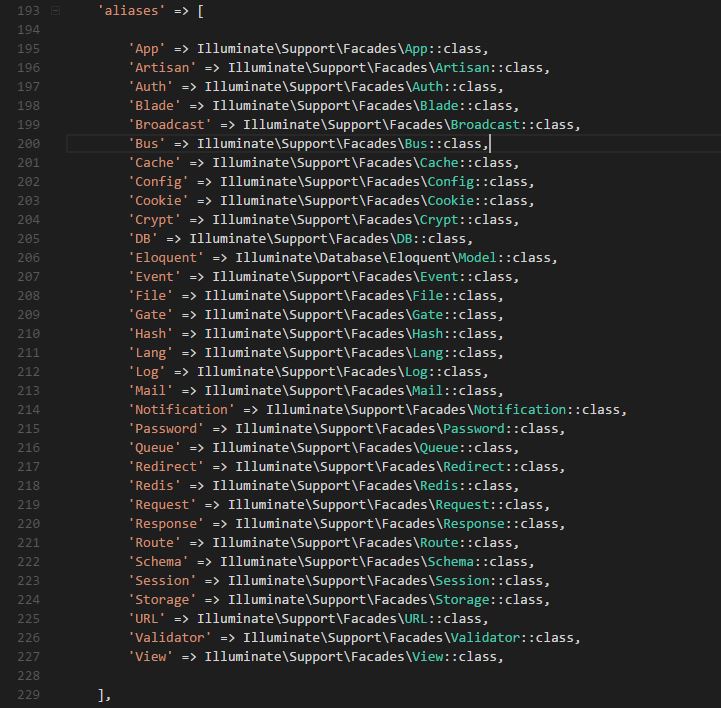Click the 'Artisan' alias key

coord(162,68)
